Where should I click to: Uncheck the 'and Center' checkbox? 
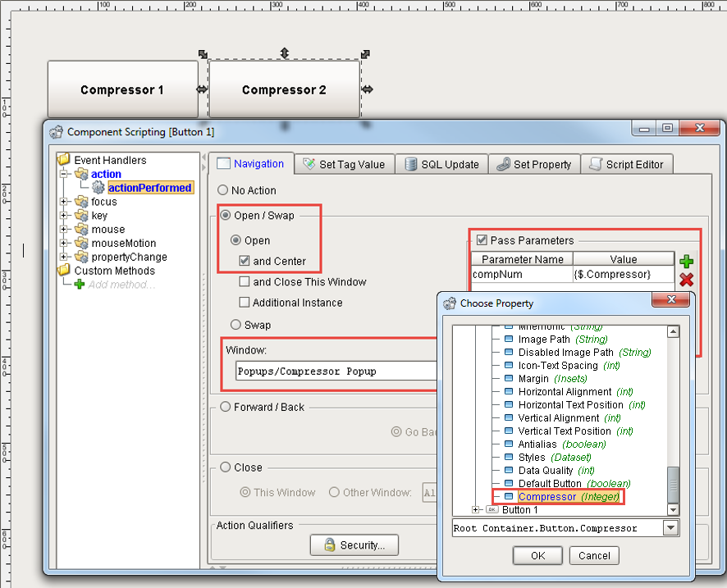pos(243,259)
